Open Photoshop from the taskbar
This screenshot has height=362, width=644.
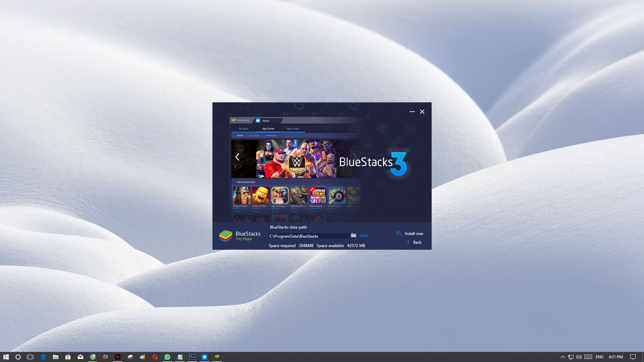[x=192, y=357]
